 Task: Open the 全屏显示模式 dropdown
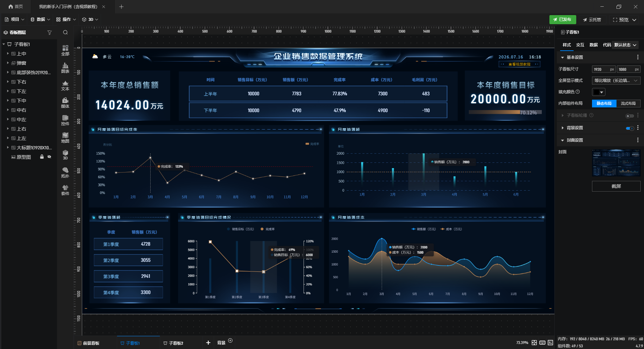tap(616, 81)
